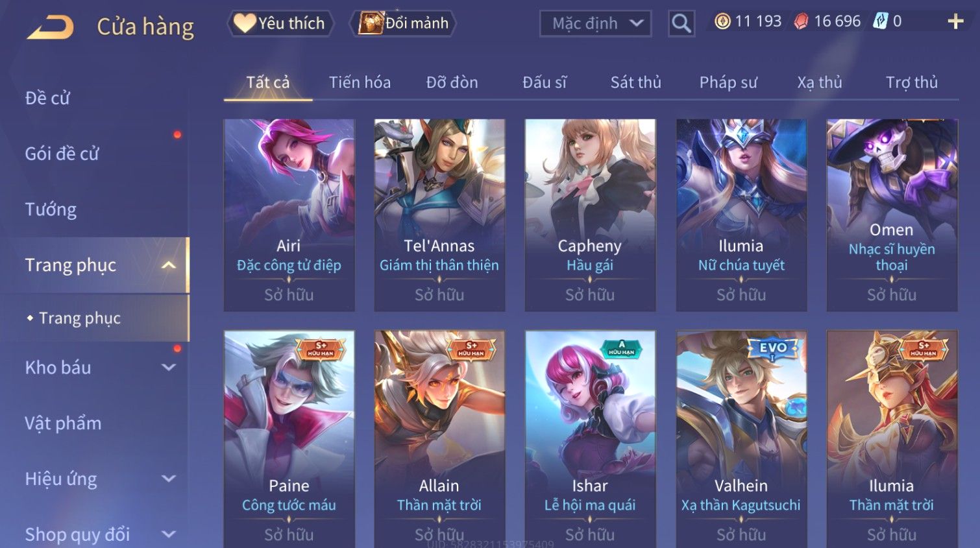The height and width of the screenshot is (548, 980).
Task: Tap the plus icon to add currency
Action: (955, 21)
